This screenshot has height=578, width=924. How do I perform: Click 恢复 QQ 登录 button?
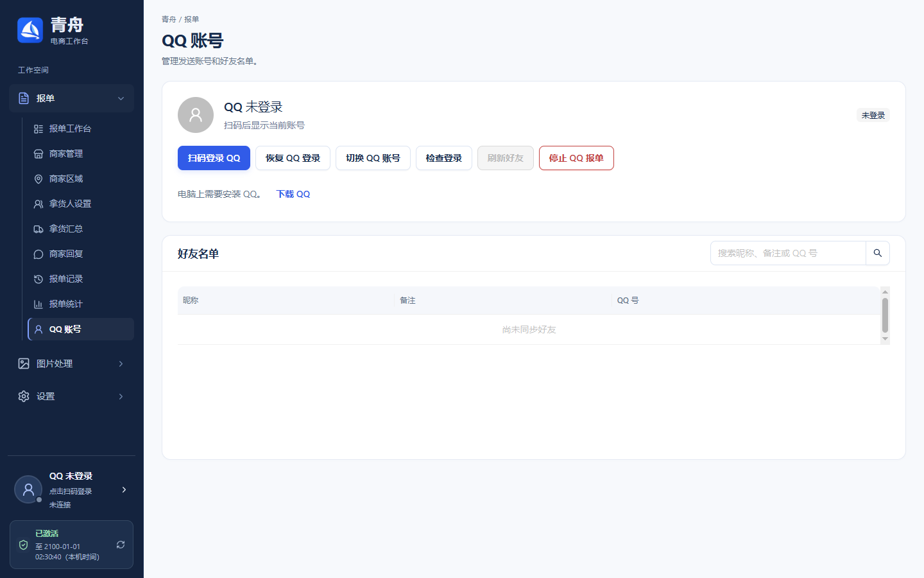[x=293, y=158]
